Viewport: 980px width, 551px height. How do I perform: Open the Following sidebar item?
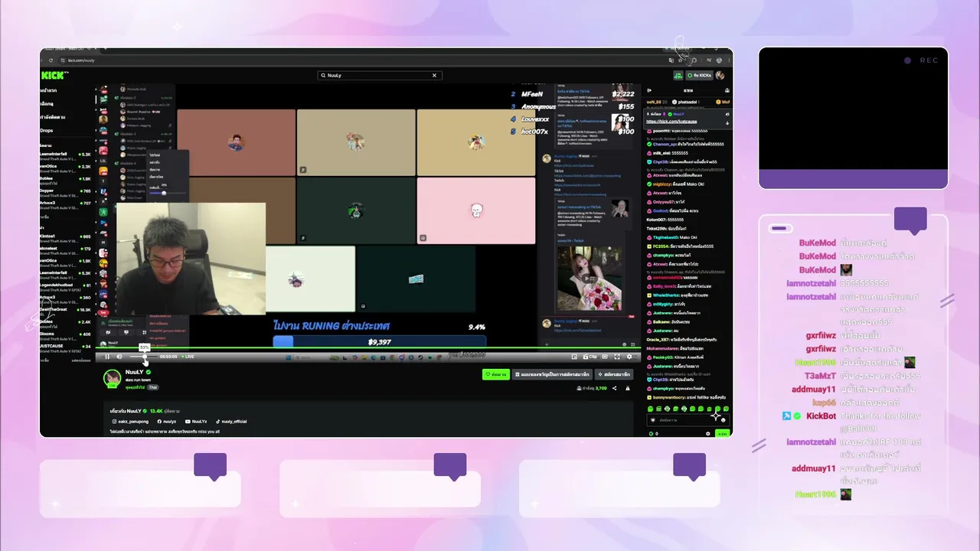[x=53, y=117]
